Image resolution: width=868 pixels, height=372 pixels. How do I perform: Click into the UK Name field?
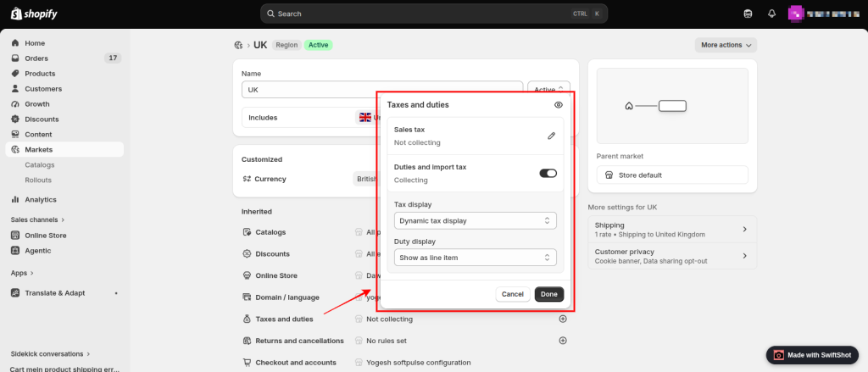382,90
